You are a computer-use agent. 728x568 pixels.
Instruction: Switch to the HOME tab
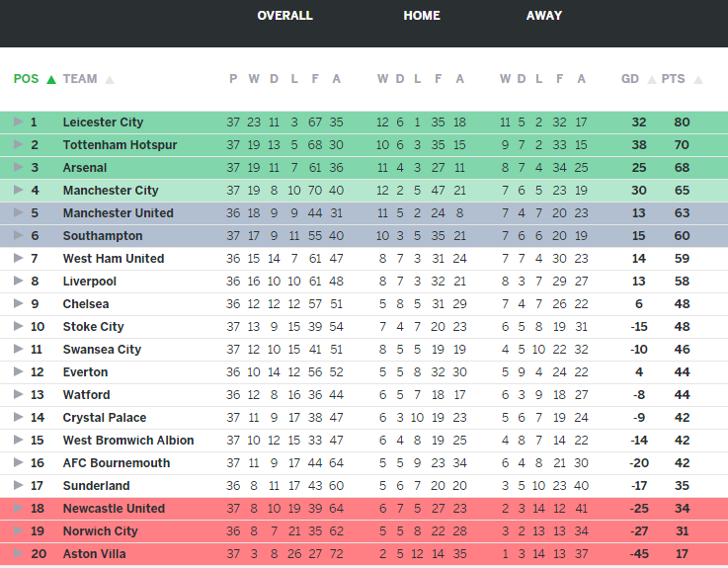coord(422,16)
